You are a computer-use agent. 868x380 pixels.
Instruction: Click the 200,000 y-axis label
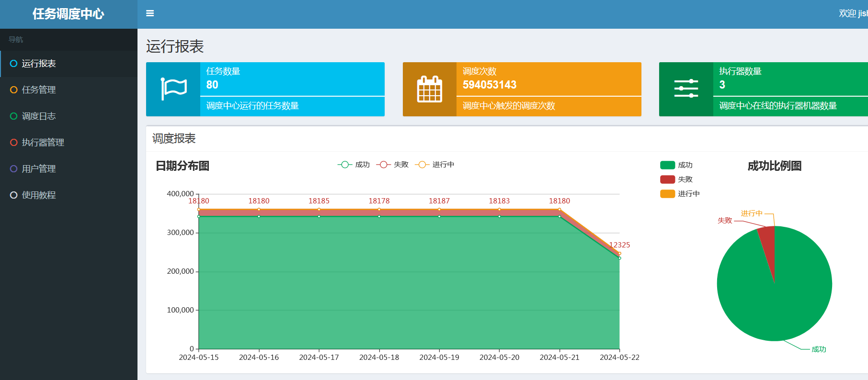tap(180, 271)
